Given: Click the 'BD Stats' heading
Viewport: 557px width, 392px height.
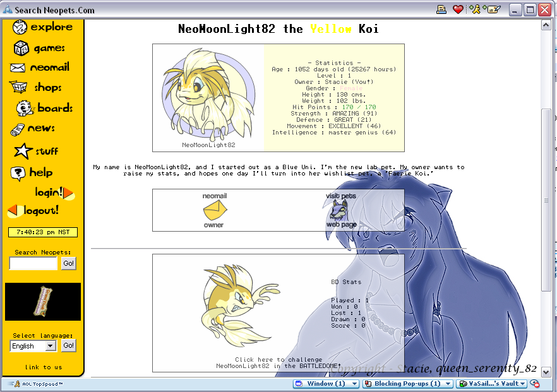Looking at the screenshot, I should pyautogui.click(x=346, y=282).
